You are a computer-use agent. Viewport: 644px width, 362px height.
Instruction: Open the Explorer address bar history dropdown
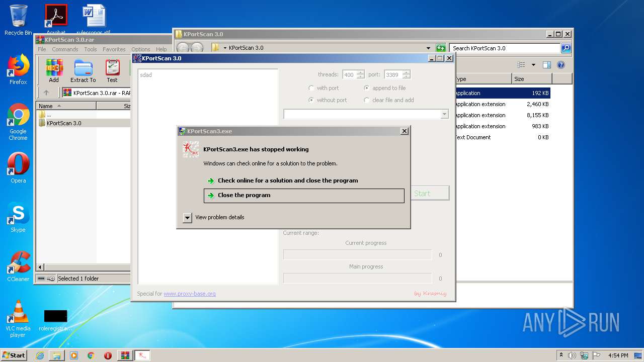pos(428,48)
